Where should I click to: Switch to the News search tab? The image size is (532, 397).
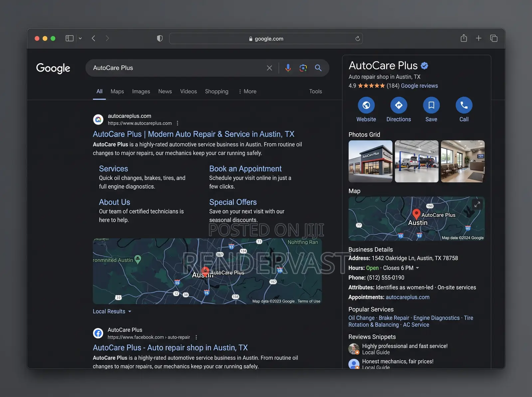[x=165, y=91]
